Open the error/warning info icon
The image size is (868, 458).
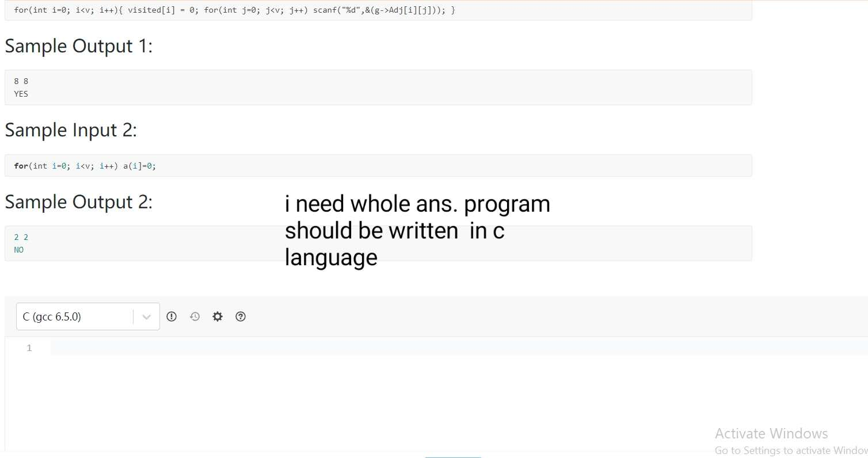(x=172, y=316)
